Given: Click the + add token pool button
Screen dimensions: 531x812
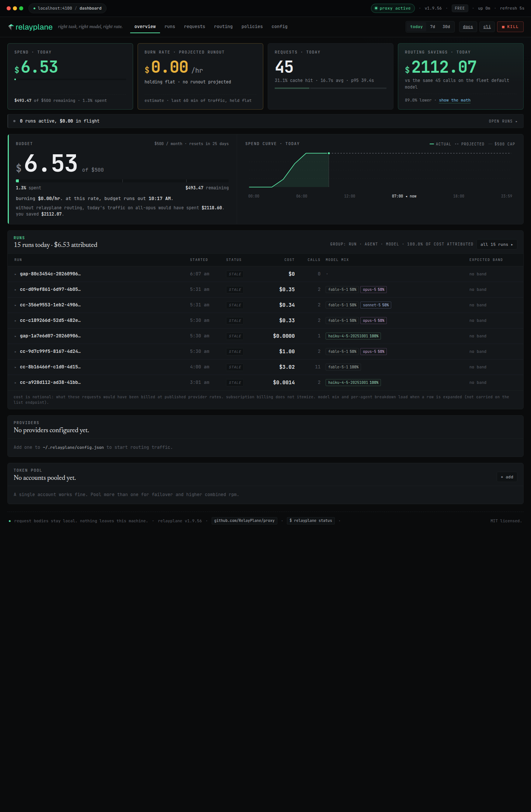Looking at the screenshot, I should [507, 477].
